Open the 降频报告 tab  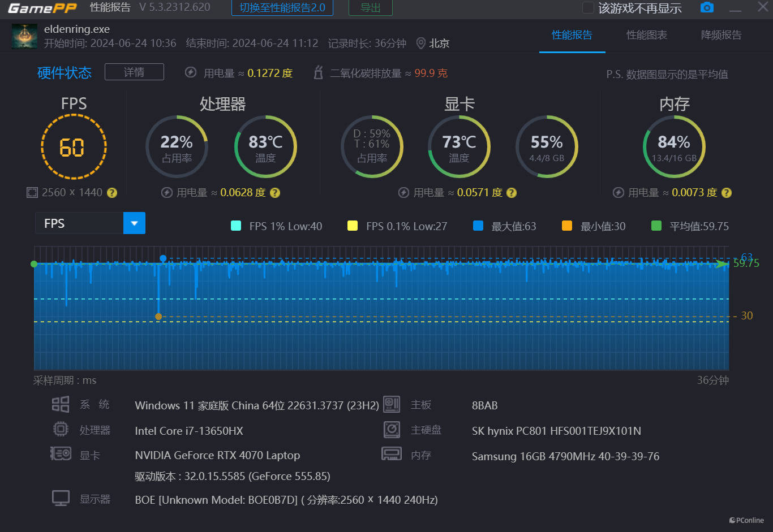click(720, 35)
